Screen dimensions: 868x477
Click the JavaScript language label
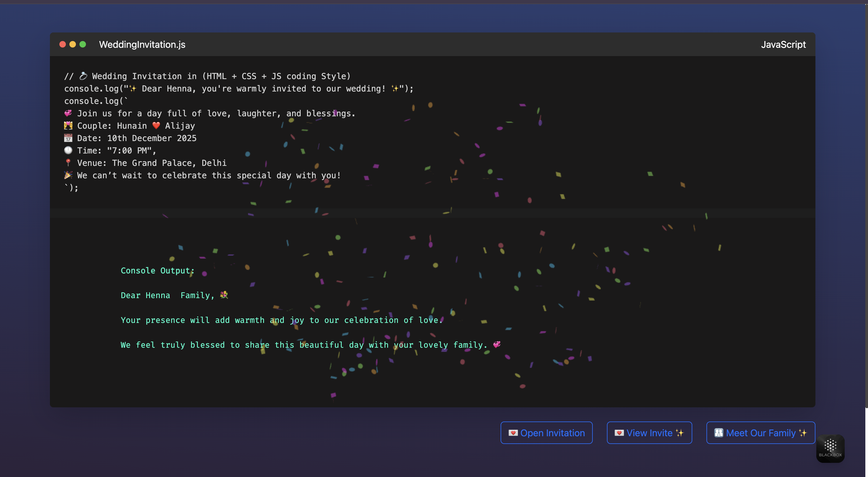(784, 45)
